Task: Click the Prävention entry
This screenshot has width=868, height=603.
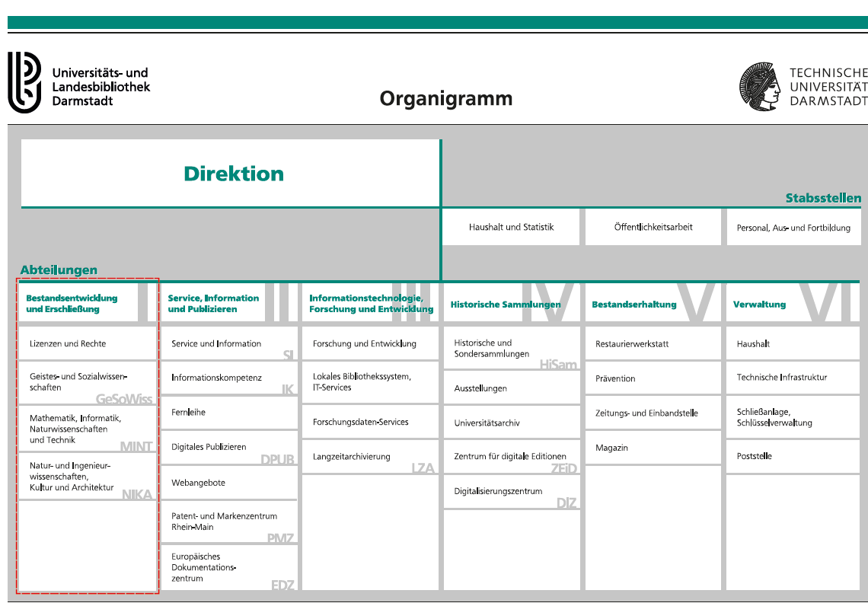Action: pyautogui.click(x=653, y=378)
